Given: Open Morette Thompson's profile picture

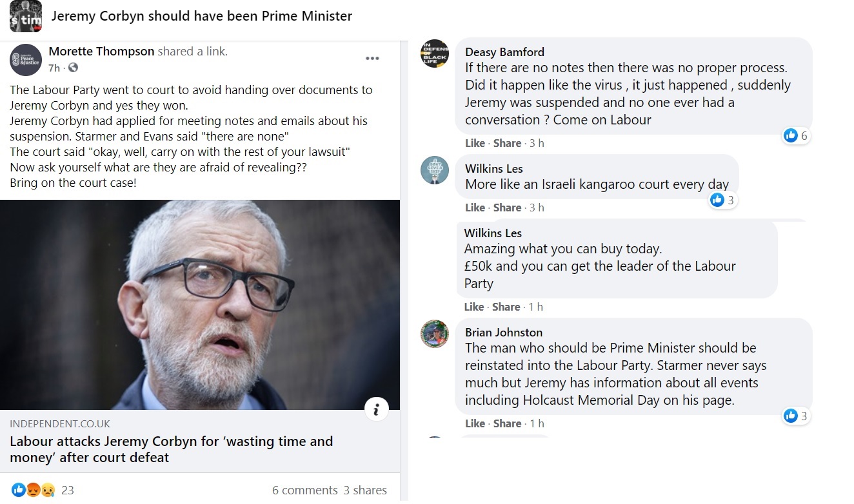Looking at the screenshot, I should tap(26, 60).
